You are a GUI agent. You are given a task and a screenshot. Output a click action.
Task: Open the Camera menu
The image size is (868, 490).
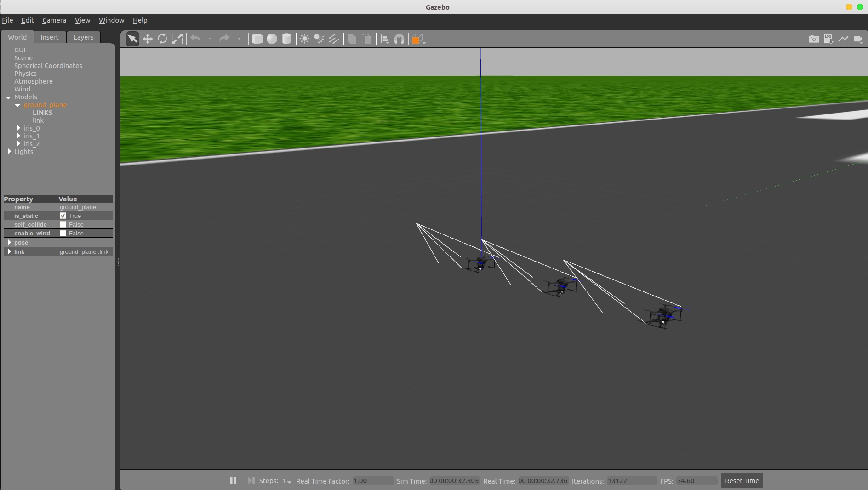point(54,20)
